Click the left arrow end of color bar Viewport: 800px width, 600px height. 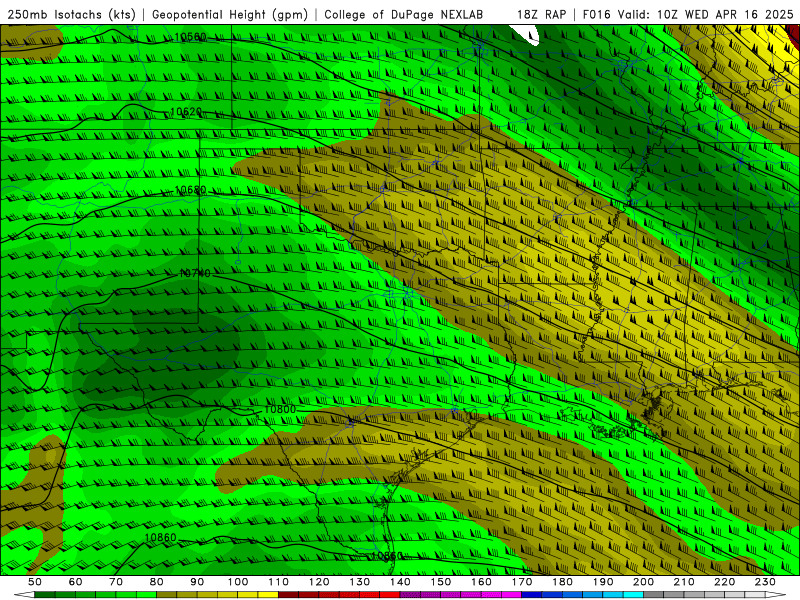(x=24, y=594)
